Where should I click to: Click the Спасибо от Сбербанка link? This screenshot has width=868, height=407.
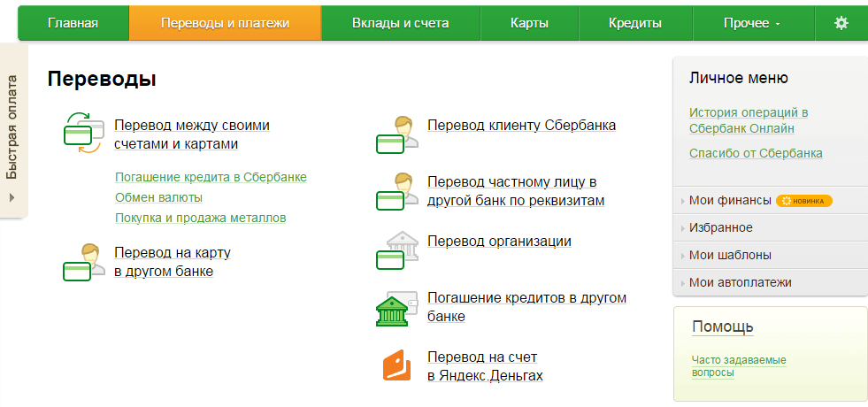756,153
